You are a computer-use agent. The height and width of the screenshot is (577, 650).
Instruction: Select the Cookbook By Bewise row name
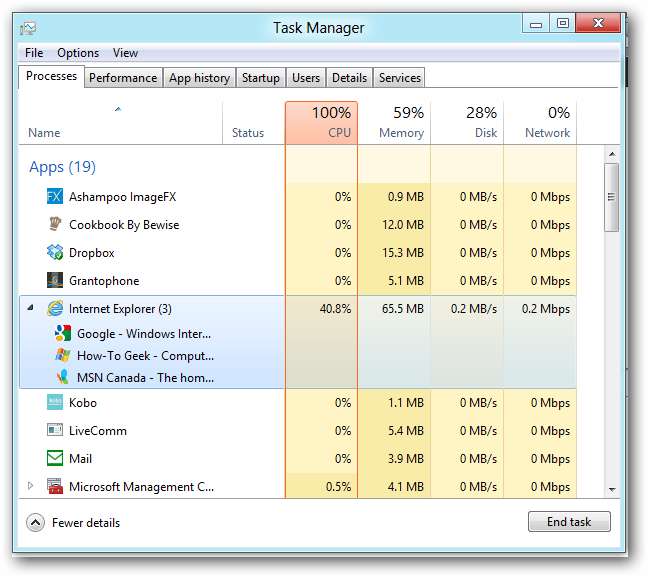tap(124, 225)
